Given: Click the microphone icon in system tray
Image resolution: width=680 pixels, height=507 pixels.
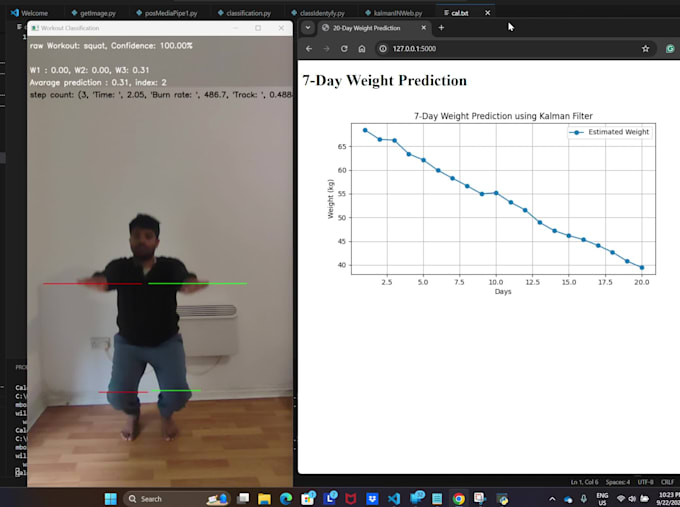Looking at the screenshot, I should click(x=584, y=499).
